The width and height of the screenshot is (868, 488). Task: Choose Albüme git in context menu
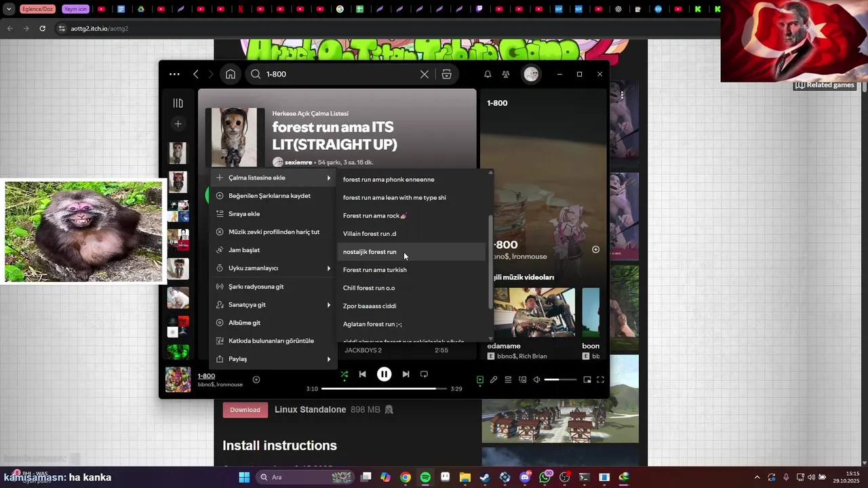pyautogui.click(x=275, y=323)
